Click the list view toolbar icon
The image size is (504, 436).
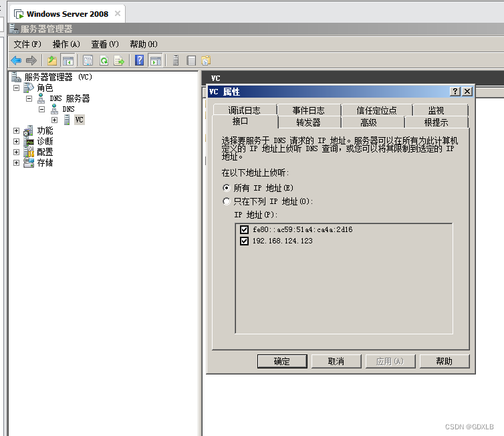pos(191,60)
